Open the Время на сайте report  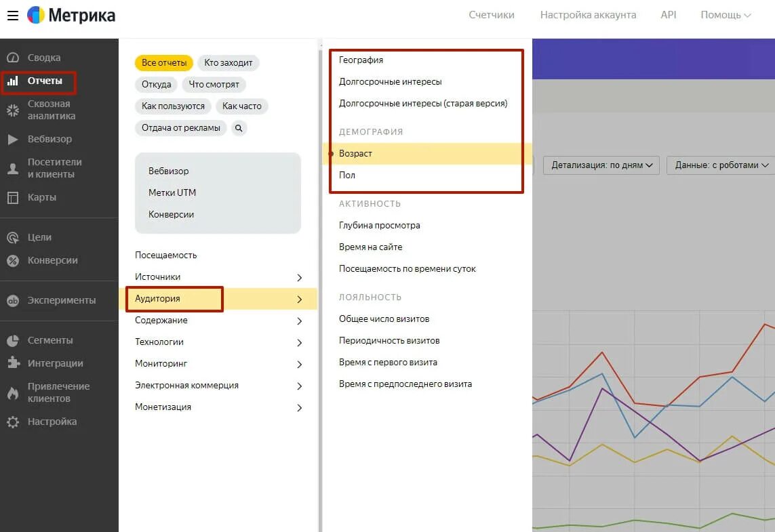click(x=371, y=247)
